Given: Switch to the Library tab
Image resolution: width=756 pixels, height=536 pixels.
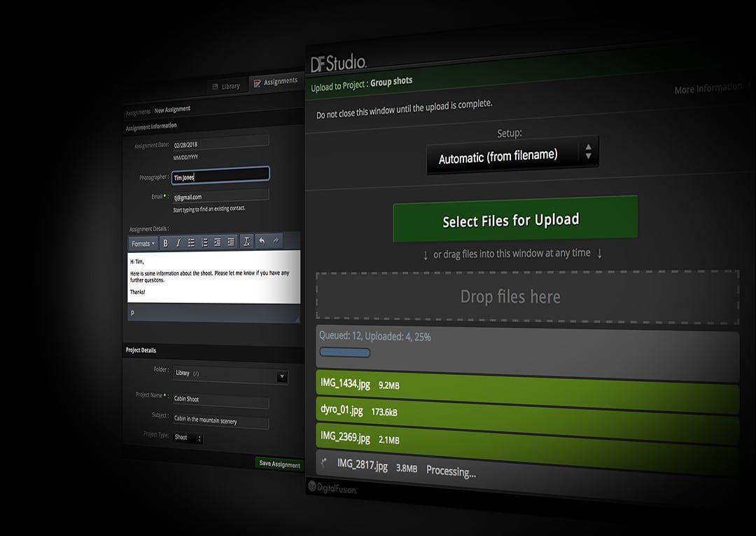Looking at the screenshot, I should click(226, 86).
